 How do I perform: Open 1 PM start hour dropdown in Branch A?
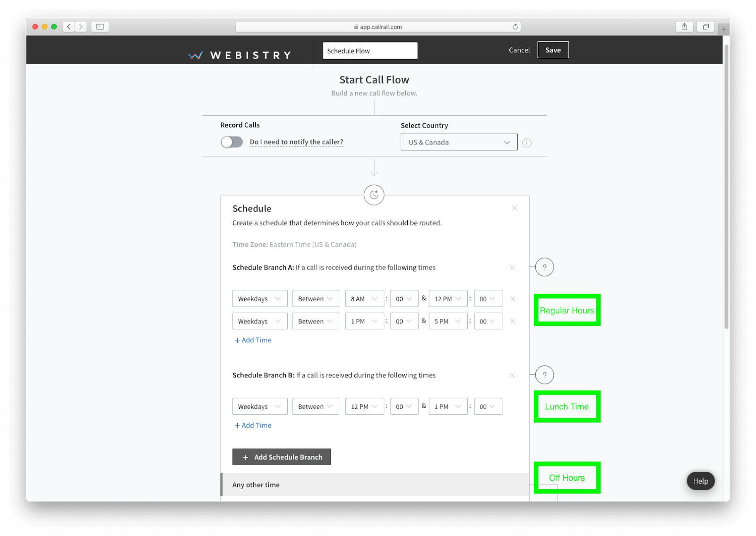[364, 322]
